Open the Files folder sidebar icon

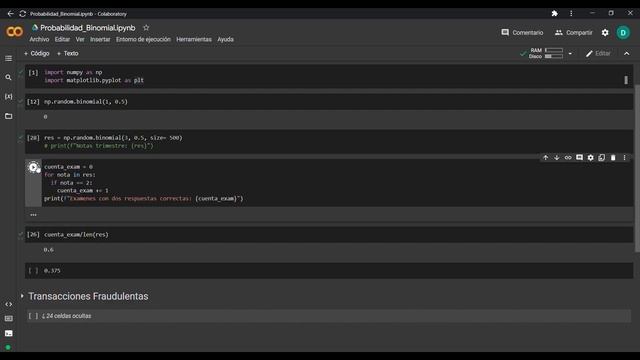tap(8, 116)
